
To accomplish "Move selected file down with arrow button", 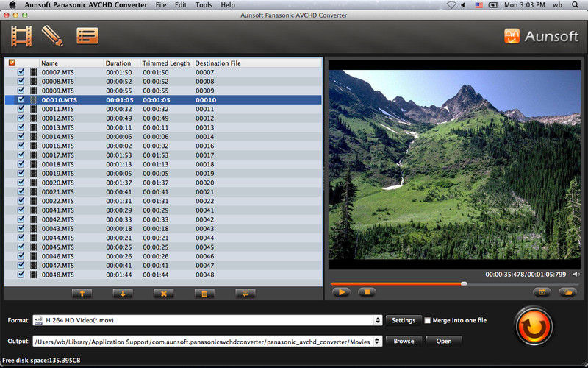I will click(123, 293).
